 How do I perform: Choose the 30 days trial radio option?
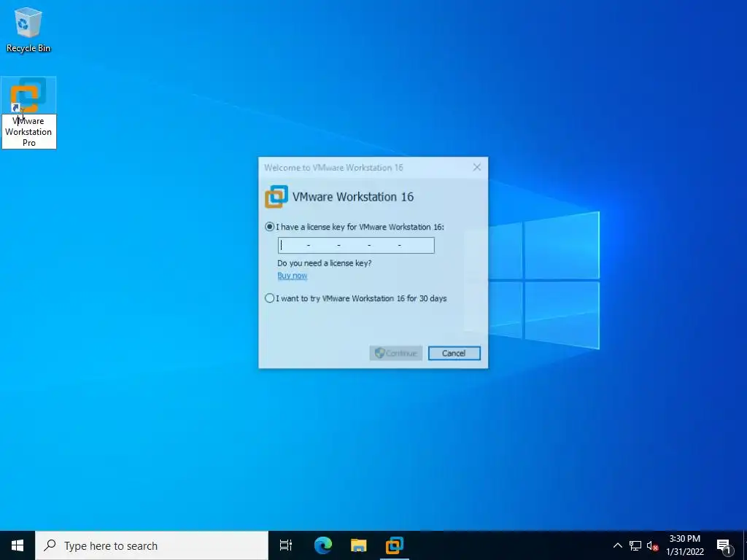[x=270, y=298]
